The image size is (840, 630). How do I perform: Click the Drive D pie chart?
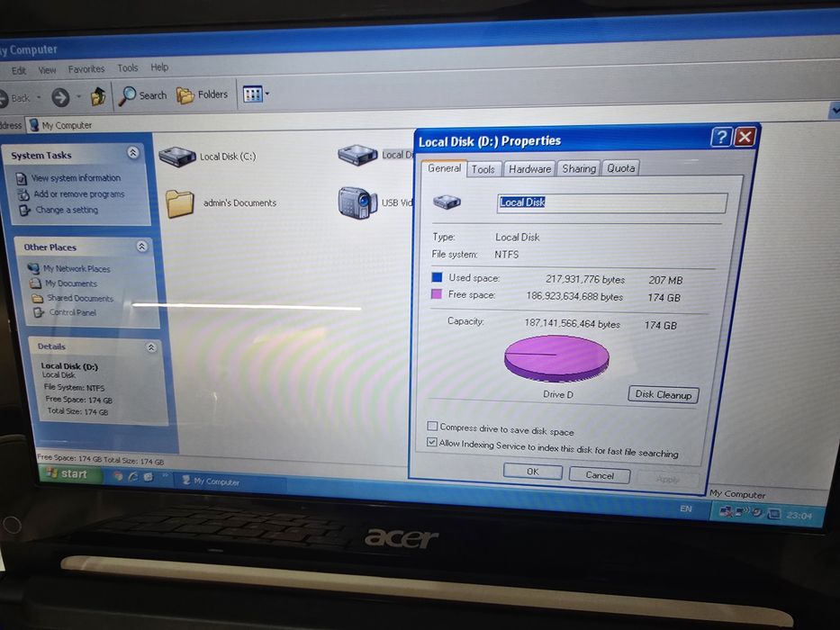click(556, 358)
